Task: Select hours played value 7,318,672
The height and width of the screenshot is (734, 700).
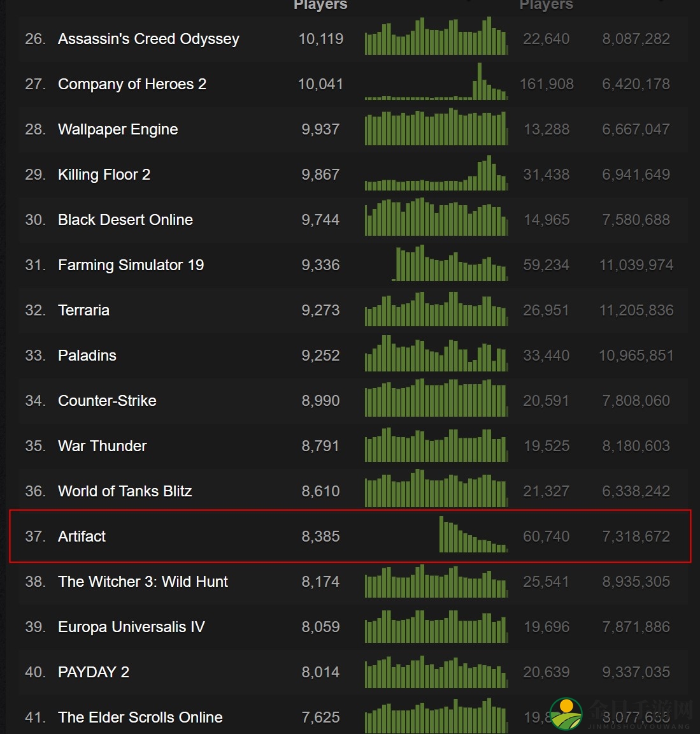Action: coord(636,536)
